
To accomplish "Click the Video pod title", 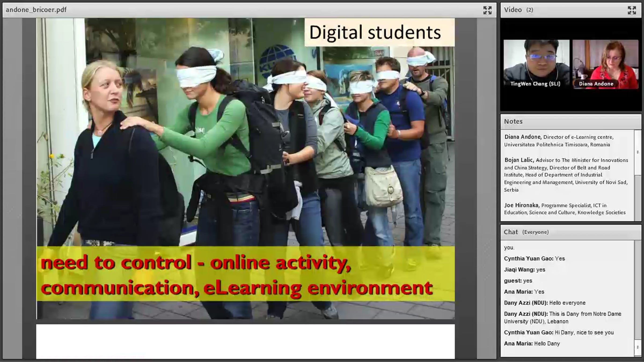I will click(513, 10).
